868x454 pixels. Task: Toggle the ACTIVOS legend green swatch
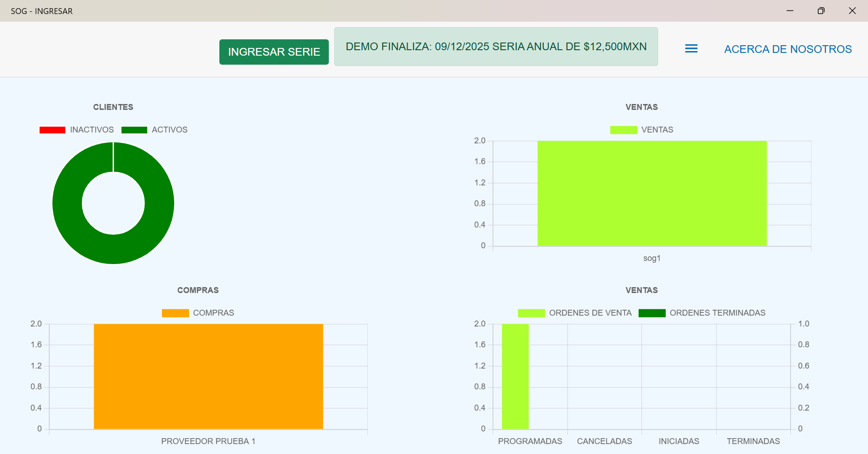click(134, 130)
